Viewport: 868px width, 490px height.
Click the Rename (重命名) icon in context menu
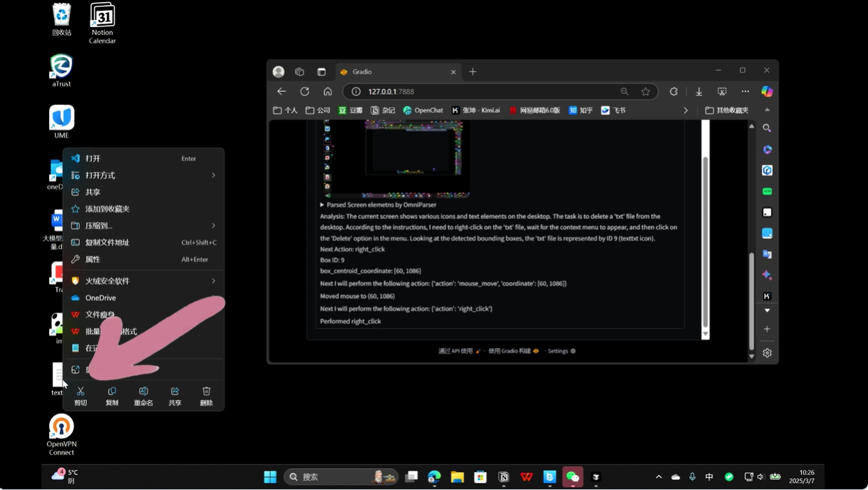143,392
